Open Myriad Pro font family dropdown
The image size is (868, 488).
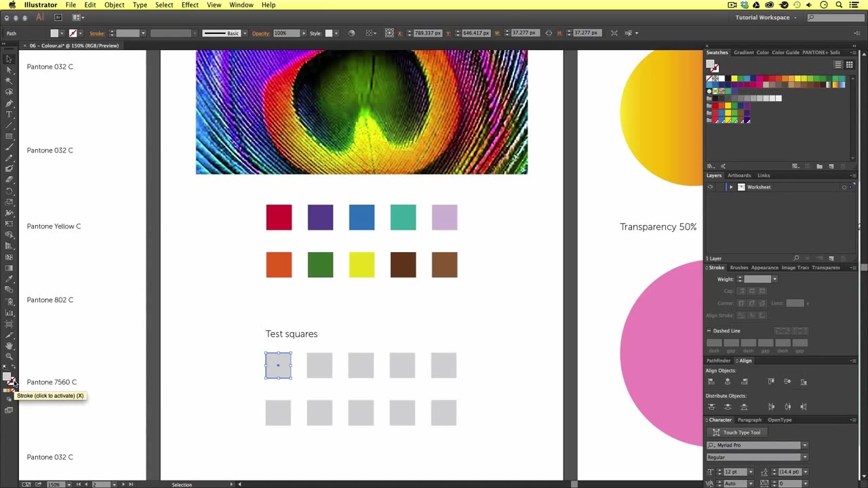pos(805,445)
